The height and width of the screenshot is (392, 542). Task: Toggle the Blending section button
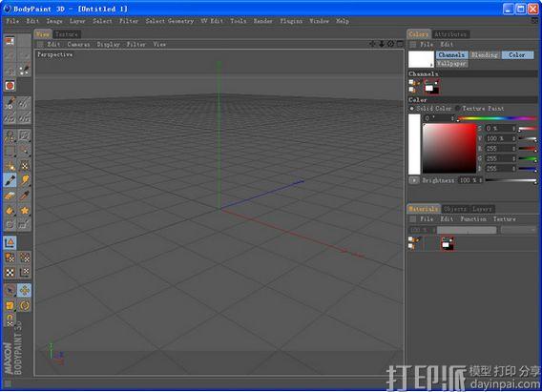485,55
